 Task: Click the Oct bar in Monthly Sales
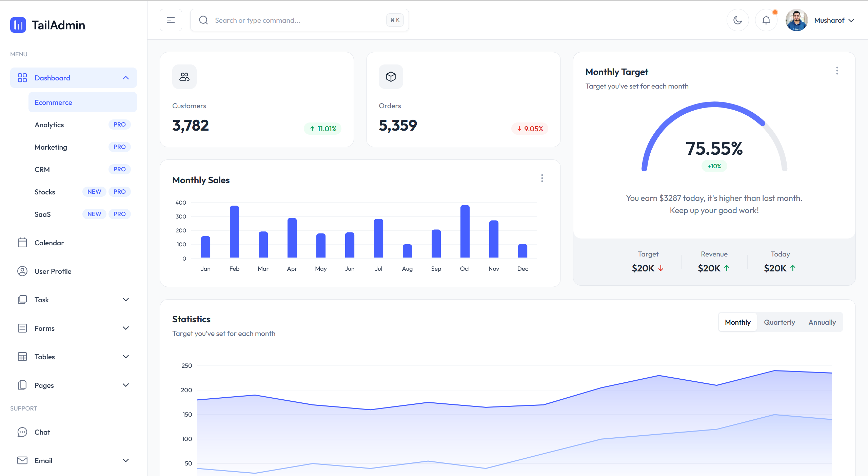[465, 231]
